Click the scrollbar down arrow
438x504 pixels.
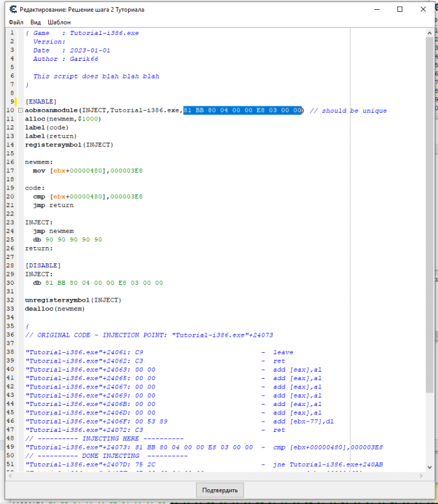click(430, 471)
